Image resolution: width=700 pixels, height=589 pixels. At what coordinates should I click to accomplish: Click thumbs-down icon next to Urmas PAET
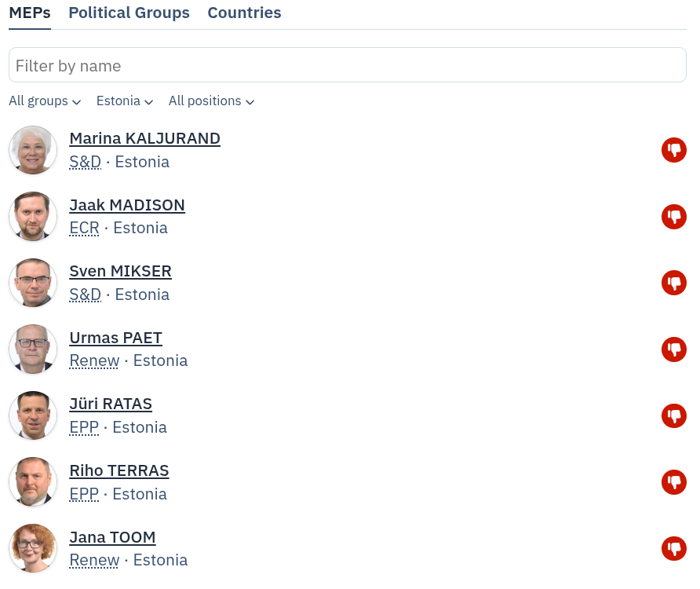pyautogui.click(x=673, y=349)
